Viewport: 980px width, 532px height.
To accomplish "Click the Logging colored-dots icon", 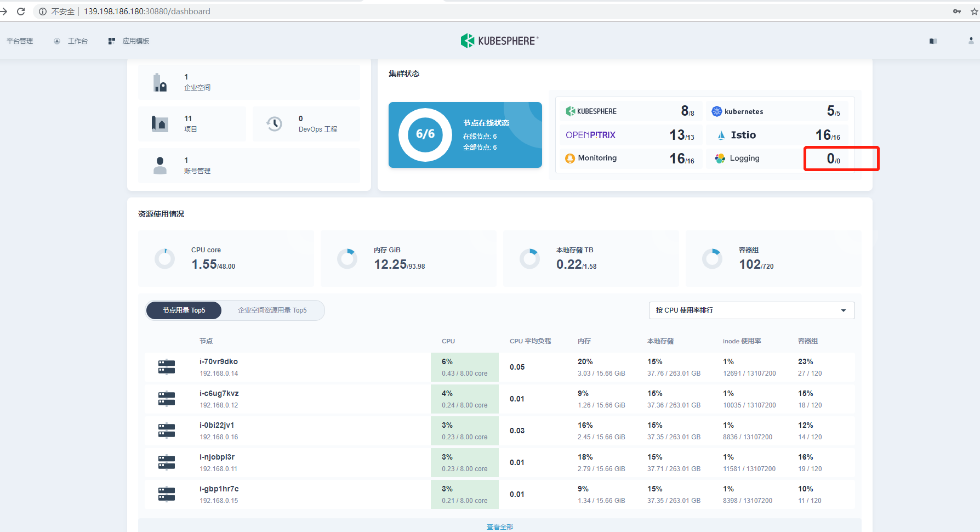I will coord(719,158).
